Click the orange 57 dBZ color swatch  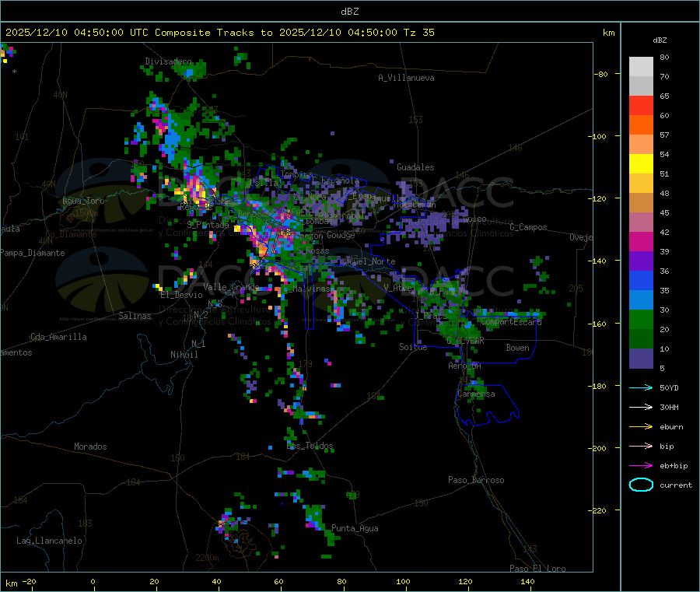[x=641, y=125]
